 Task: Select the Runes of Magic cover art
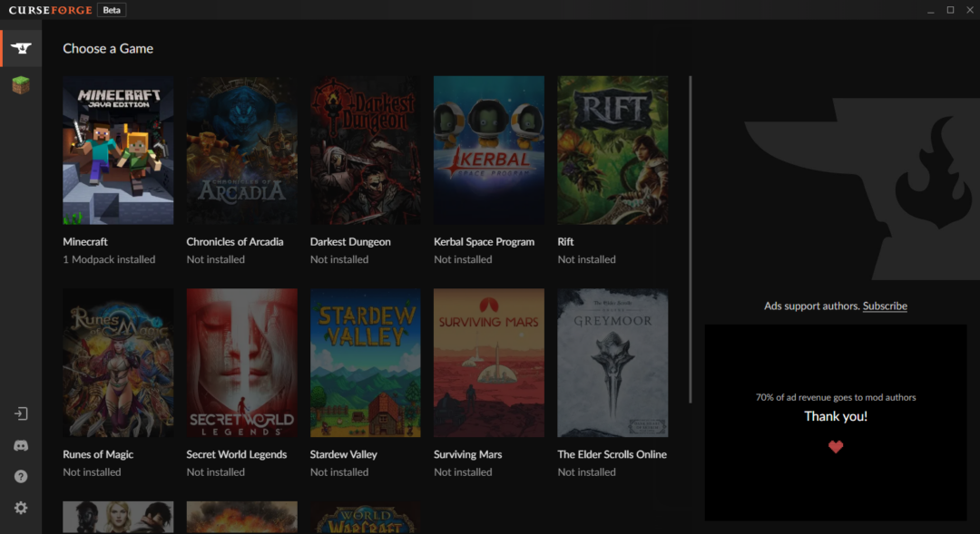[x=118, y=363]
